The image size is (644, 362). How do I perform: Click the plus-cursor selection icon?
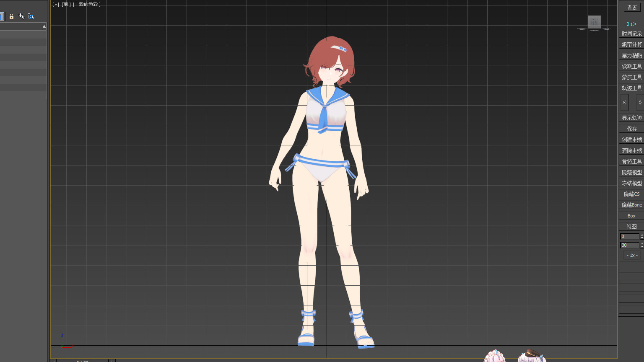click(x=21, y=16)
